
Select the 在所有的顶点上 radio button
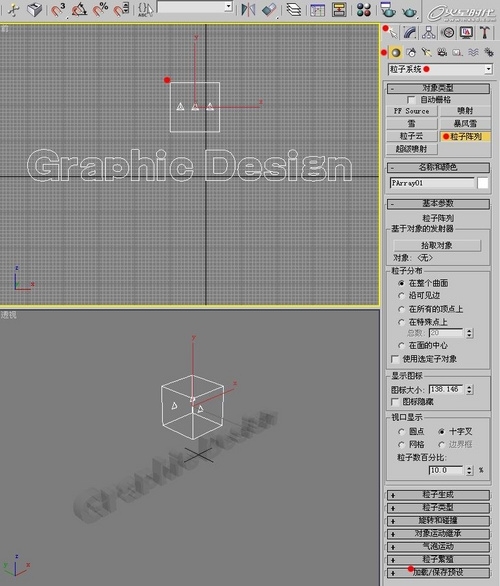401,309
